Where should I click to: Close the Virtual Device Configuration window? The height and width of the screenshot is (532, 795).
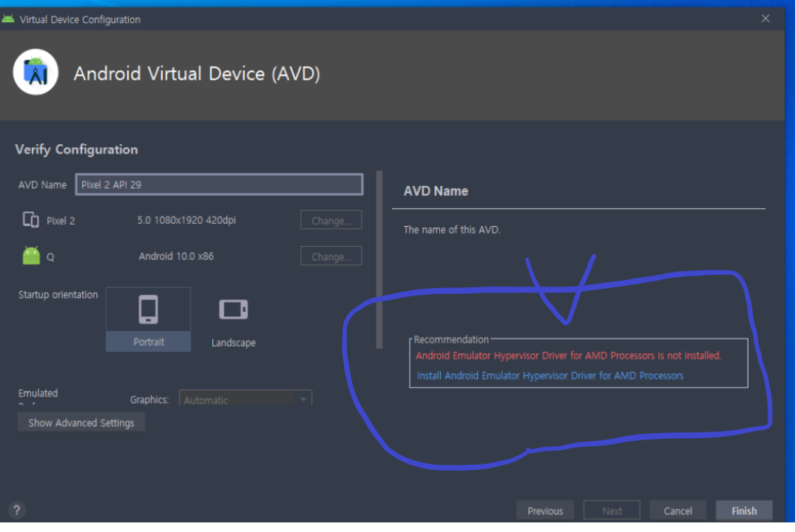point(765,18)
